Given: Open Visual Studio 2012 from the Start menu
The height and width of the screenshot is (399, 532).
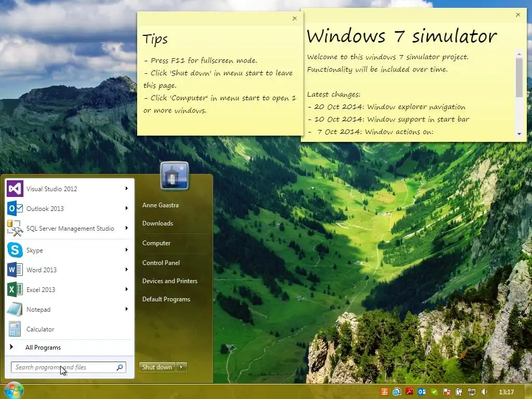Looking at the screenshot, I should tap(70, 189).
